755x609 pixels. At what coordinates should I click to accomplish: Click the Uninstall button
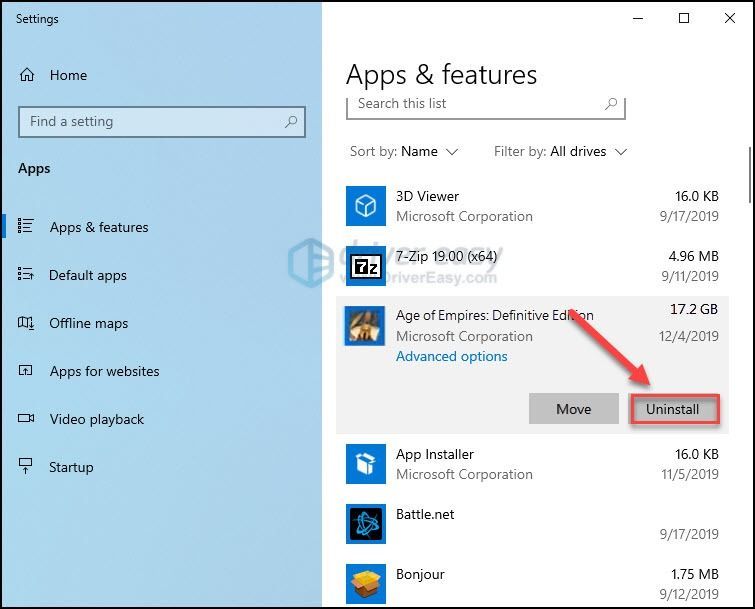(x=674, y=409)
